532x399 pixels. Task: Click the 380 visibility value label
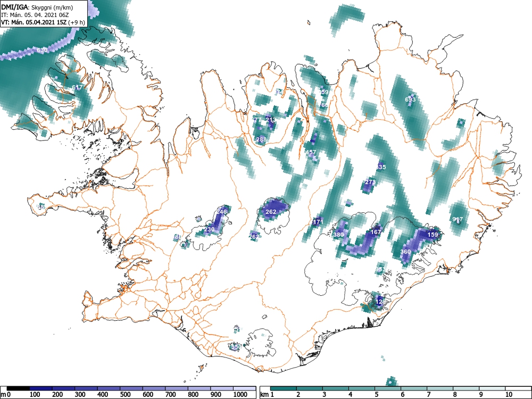pyautogui.click(x=338, y=235)
